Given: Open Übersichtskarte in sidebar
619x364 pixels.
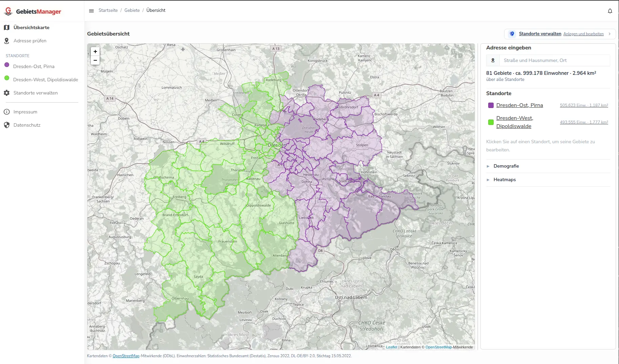Looking at the screenshot, I should coord(31,27).
